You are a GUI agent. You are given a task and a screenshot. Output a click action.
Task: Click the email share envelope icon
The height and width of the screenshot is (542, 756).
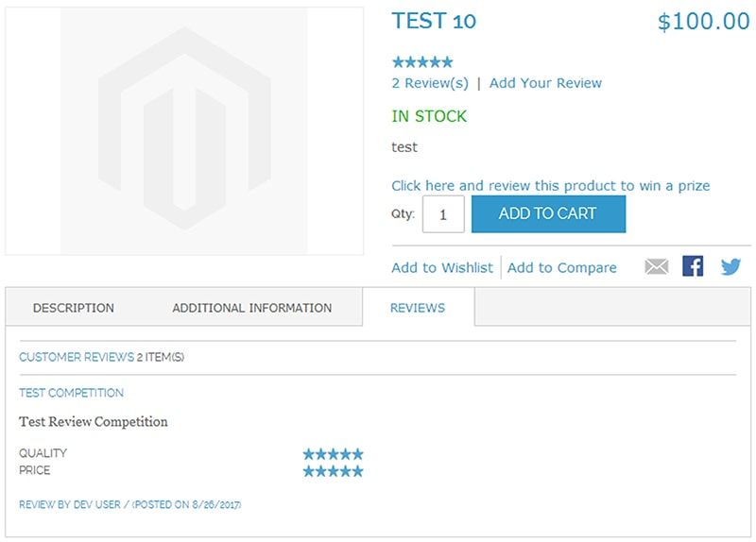pos(656,267)
